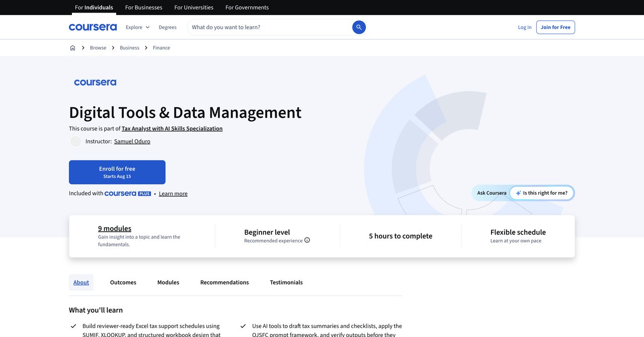Click Join for Free button
Screen dimensions: 644x337
point(555,27)
